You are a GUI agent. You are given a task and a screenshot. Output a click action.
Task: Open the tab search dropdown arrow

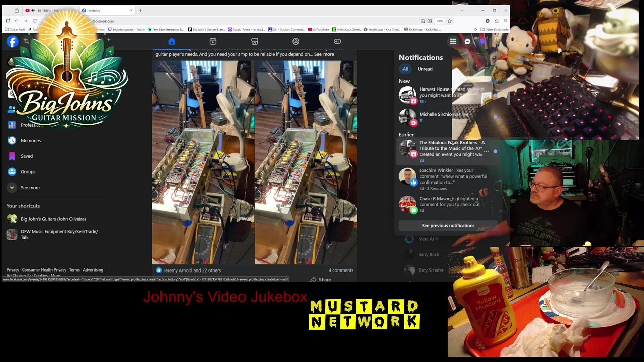click(462, 10)
